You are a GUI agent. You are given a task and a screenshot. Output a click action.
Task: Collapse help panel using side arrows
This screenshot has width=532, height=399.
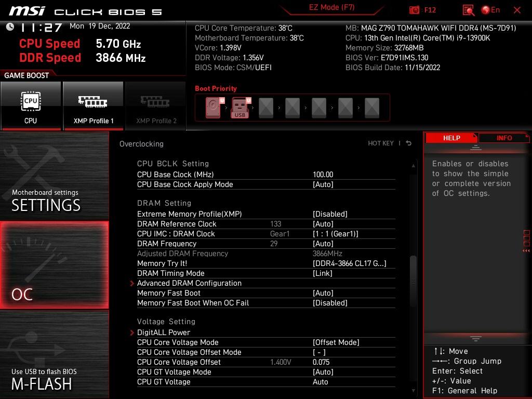click(x=526, y=242)
